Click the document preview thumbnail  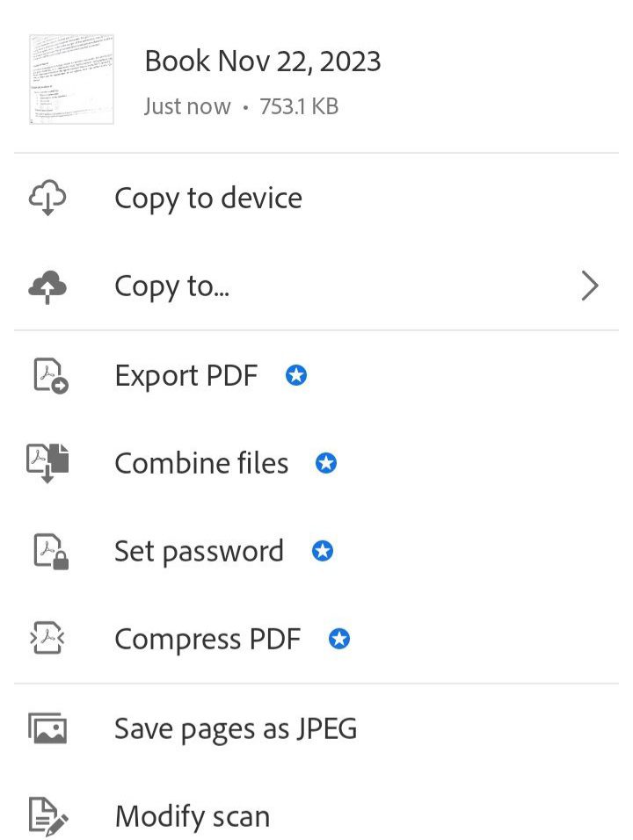[x=71, y=79]
